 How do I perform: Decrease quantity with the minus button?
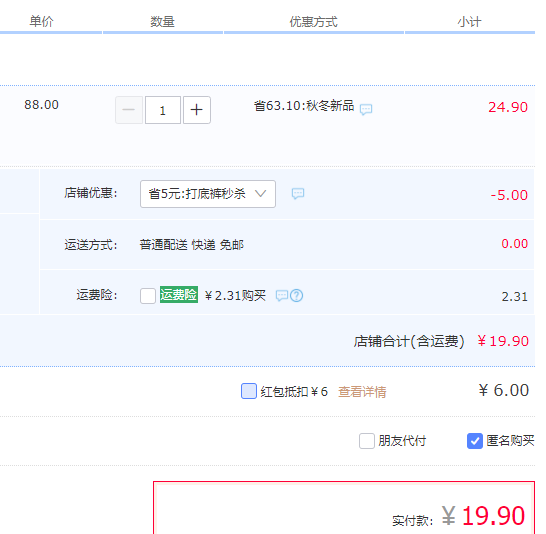click(x=129, y=110)
